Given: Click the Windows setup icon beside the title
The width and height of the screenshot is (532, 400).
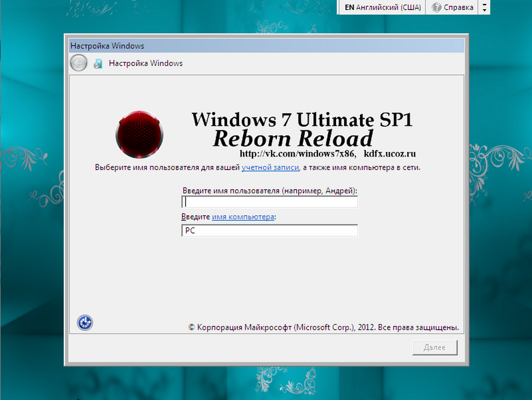Looking at the screenshot, I should [x=98, y=63].
